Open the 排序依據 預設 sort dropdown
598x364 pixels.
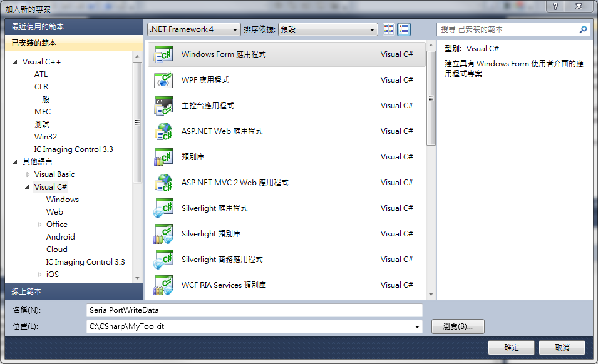click(328, 29)
